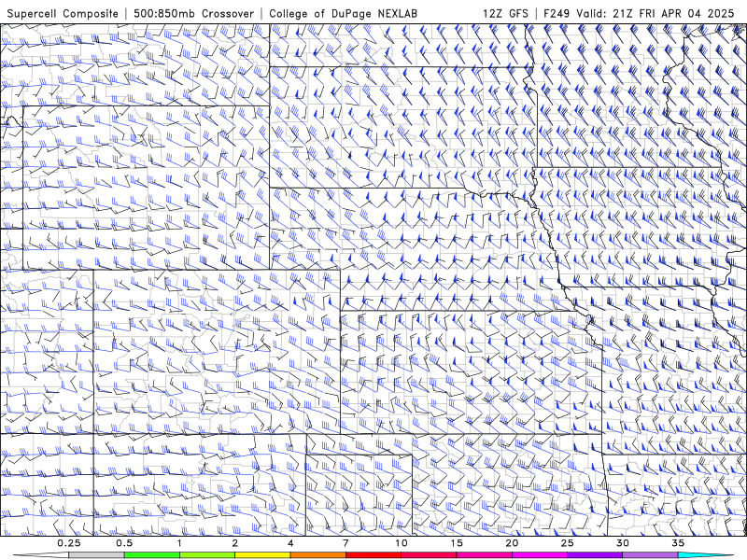Click the hot pink legend segment 15–20
Viewport: 747px width, 560px height.
[484, 555]
